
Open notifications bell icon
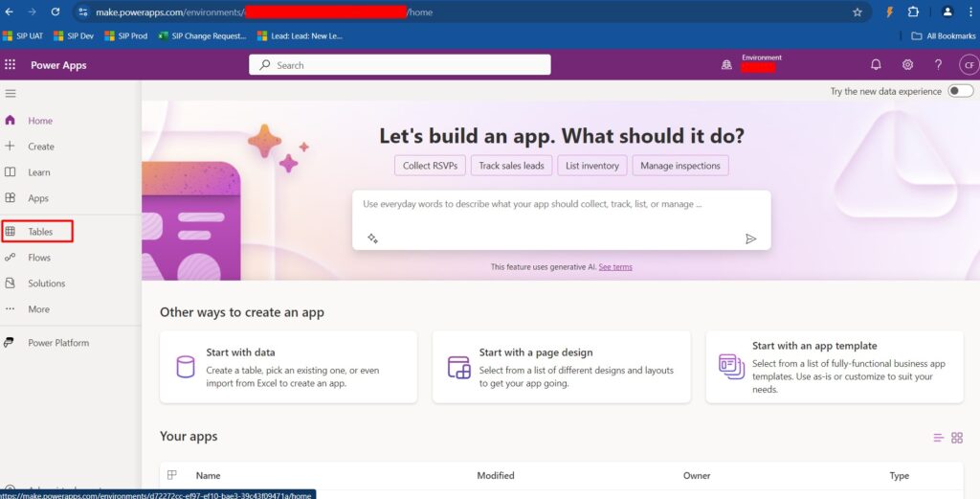[877, 64]
